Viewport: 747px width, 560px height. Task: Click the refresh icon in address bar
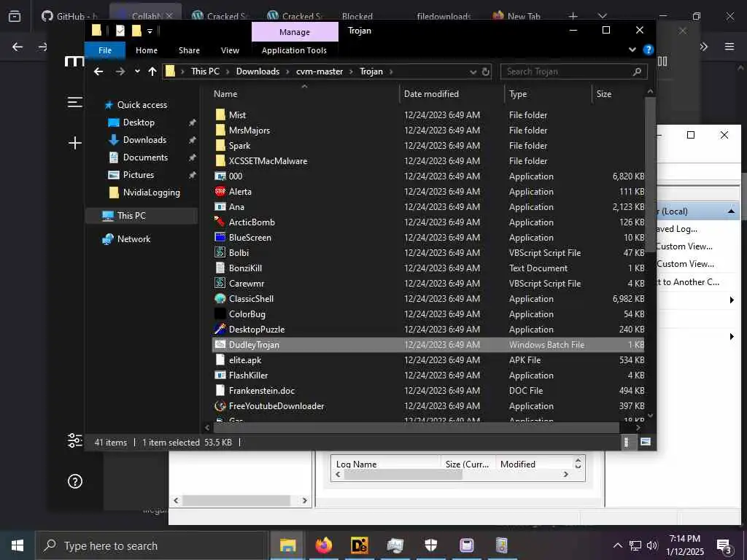[x=485, y=71]
